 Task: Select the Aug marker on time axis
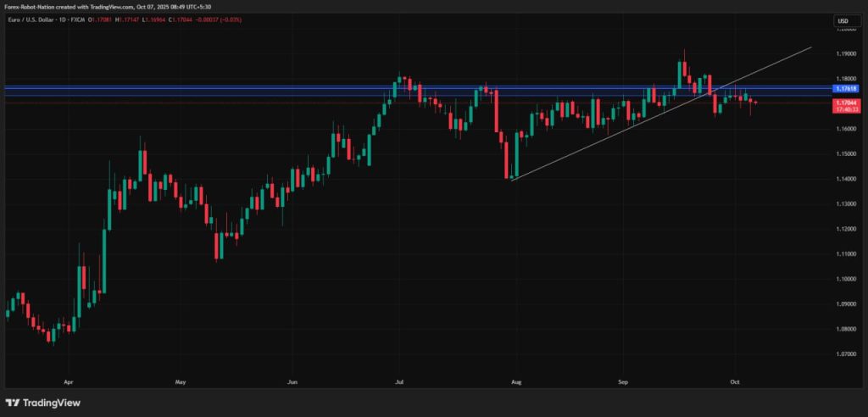[x=514, y=382]
